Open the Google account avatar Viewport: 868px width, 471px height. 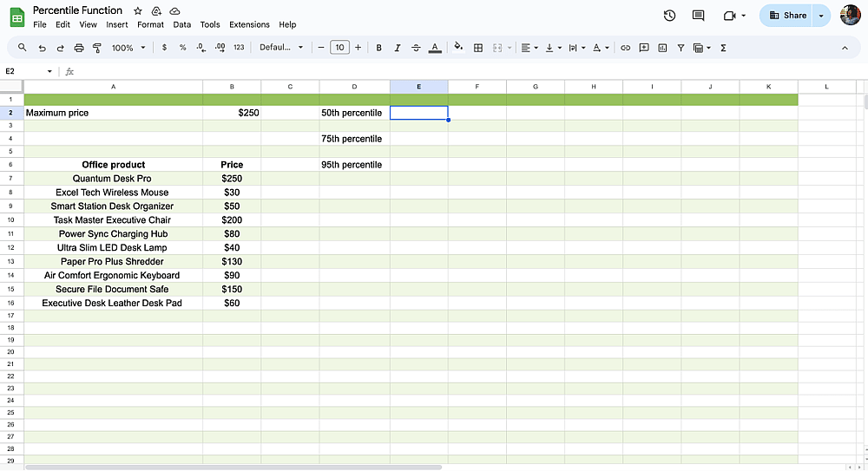[x=851, y=16]
